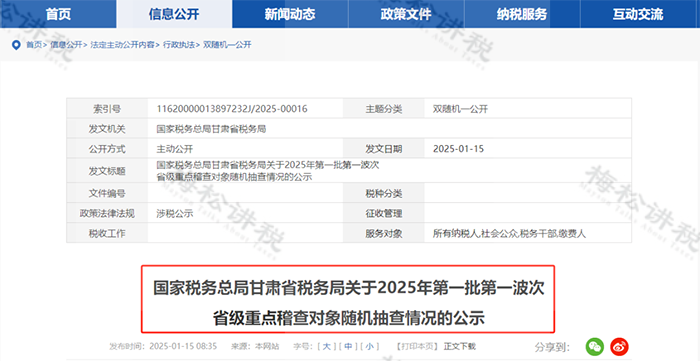The image size is (700, 361).
Task: Share the article via the Weibo icon
Action: point(619,346)
